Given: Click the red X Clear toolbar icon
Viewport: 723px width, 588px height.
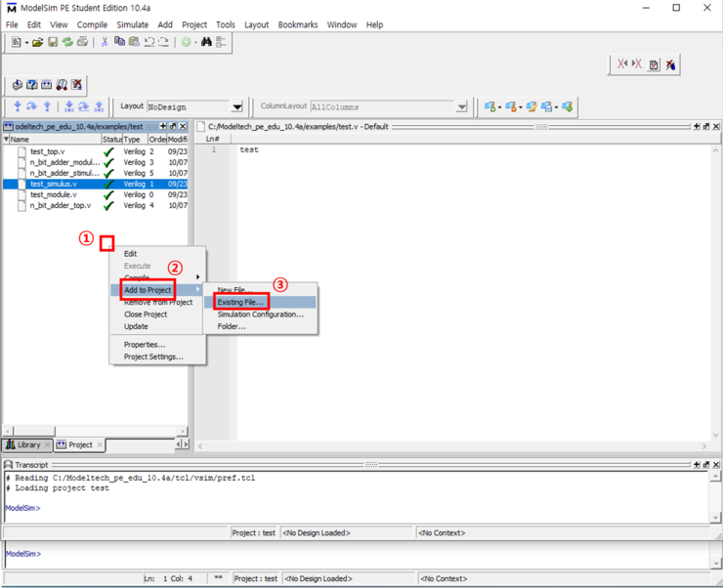Looking at the screenshot, I should tap(76, 85).
